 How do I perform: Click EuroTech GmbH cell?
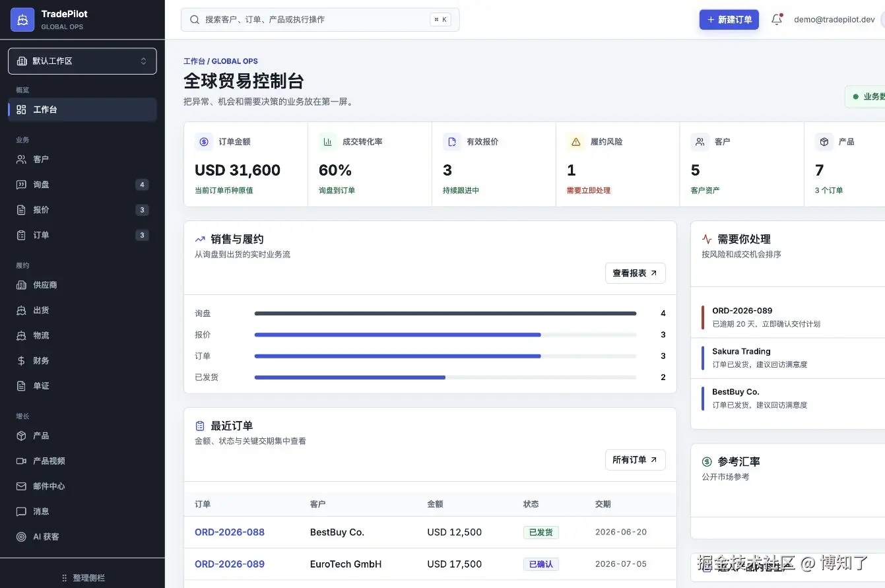point(346,564)
